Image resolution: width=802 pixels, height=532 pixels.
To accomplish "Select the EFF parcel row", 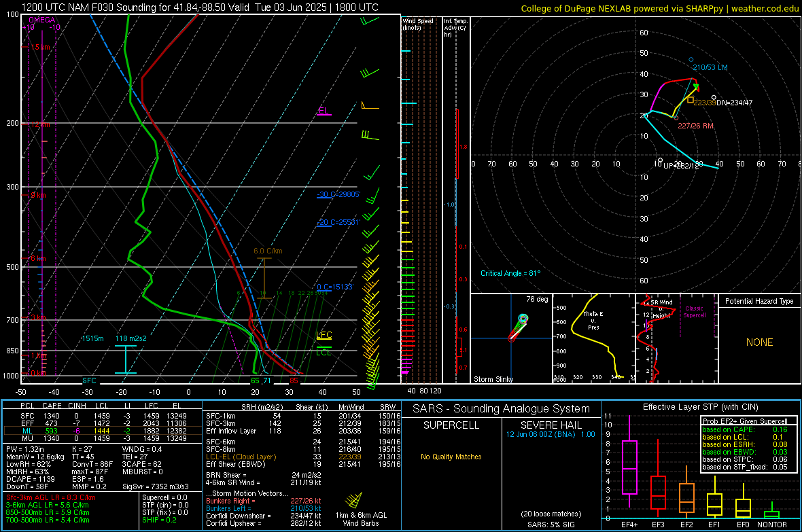I will click(103, 423).
